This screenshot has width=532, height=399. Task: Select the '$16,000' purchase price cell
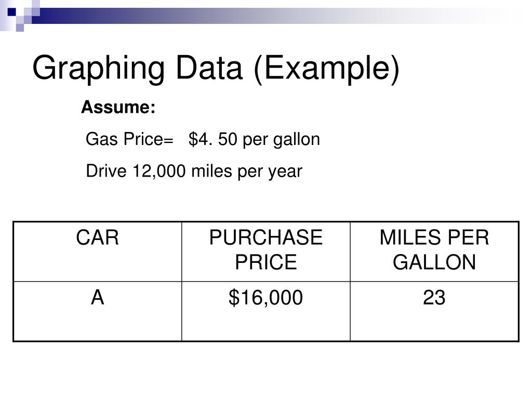pos(265,311)
